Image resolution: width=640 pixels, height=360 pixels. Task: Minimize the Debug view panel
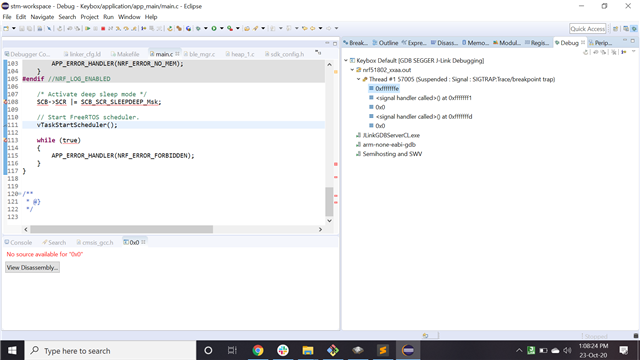625,40
